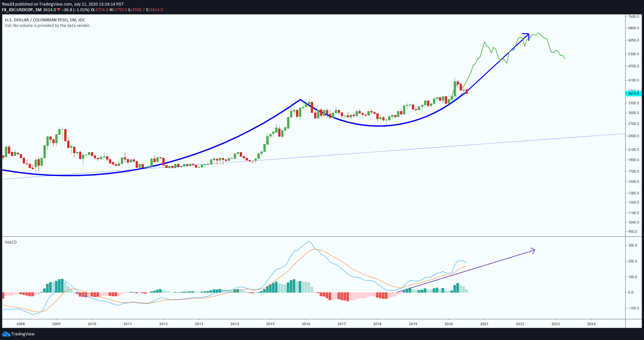Click the 1140.0 price axis label
Screen dimensions: 644x340
click(x=633, y=213)
